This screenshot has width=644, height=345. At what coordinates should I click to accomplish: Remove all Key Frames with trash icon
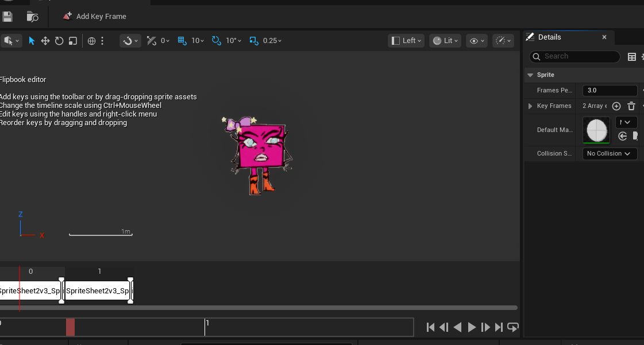point(631,106)
